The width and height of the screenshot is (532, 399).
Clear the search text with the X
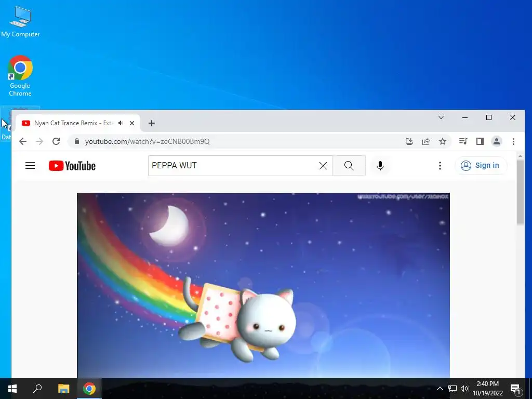pyautogui.click(x=323, y=166)
